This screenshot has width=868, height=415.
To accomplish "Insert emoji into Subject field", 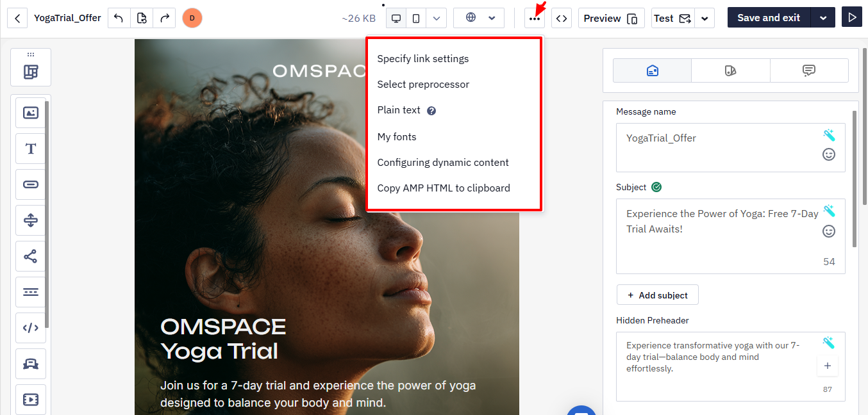I will 829,231.
